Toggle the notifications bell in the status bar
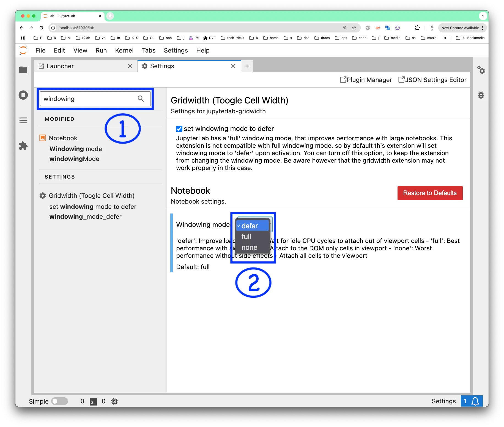 474,401
